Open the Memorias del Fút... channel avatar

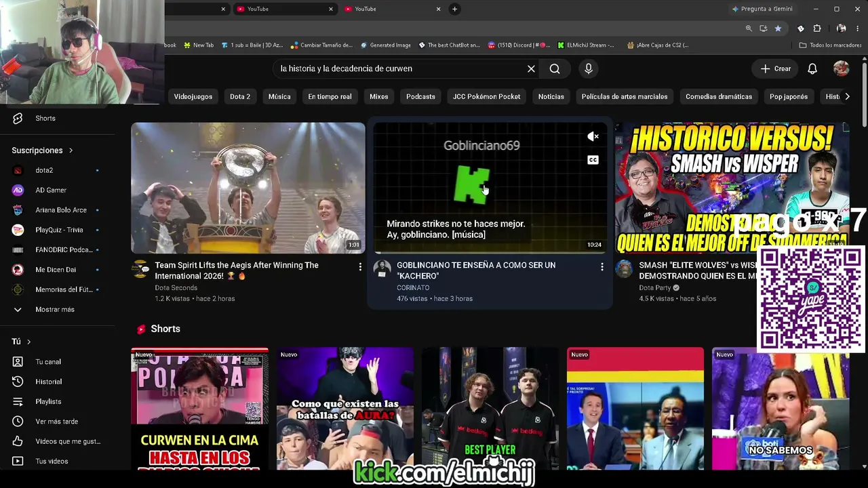tap(18, 289)
